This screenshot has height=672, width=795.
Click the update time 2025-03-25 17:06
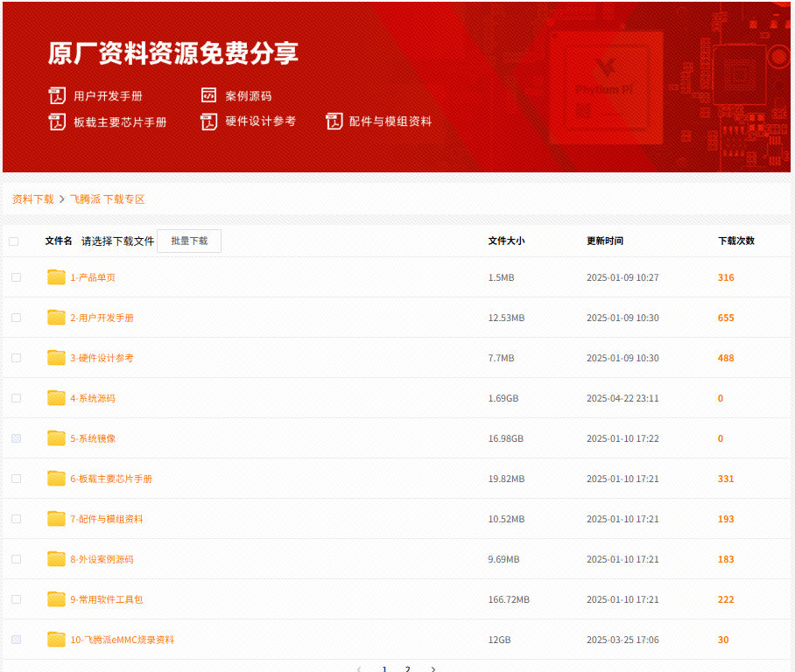pyautogui.click(x=623, y=640)
